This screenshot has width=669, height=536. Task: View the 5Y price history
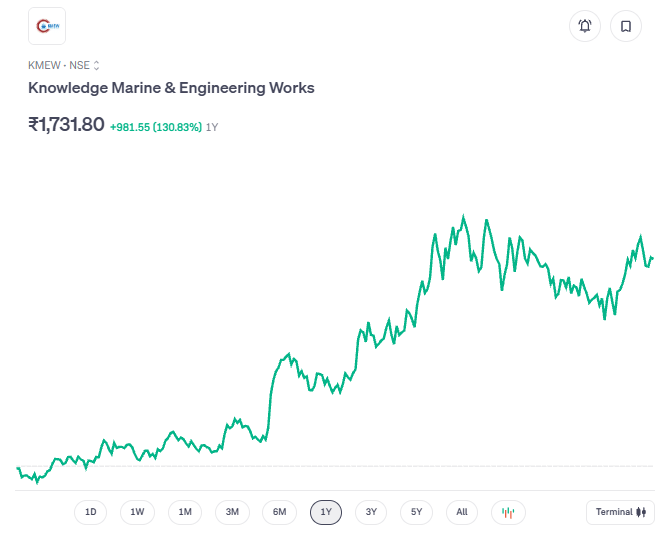417,512
